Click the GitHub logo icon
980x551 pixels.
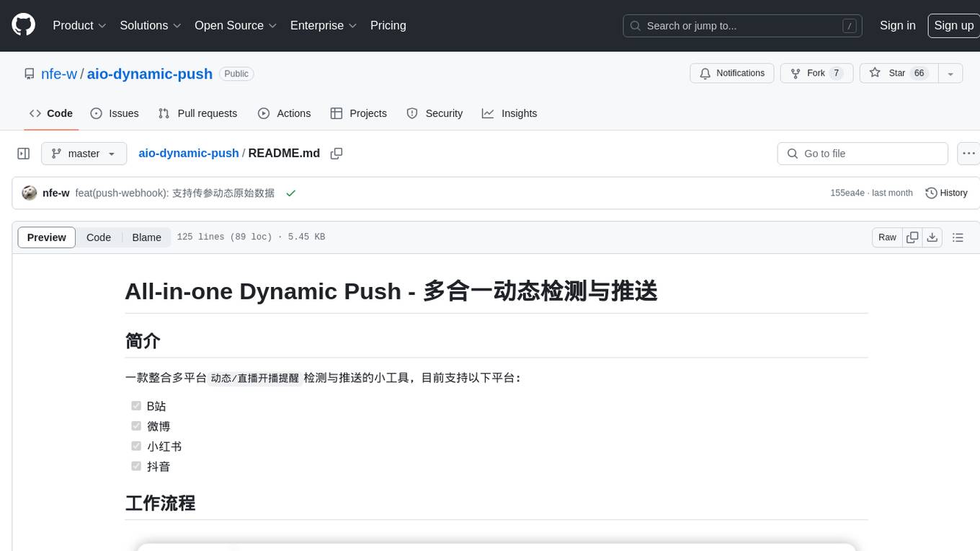(23, 25)
